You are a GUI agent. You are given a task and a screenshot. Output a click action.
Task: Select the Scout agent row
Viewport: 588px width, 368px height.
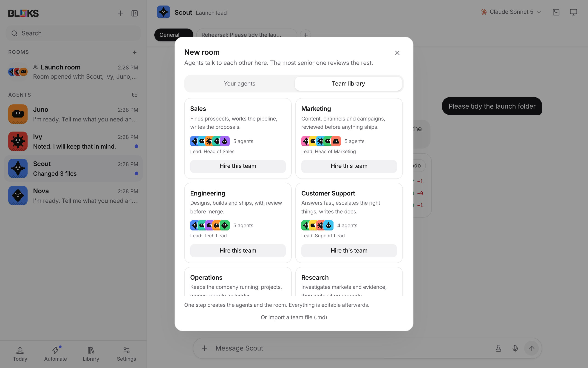point(73,168)
